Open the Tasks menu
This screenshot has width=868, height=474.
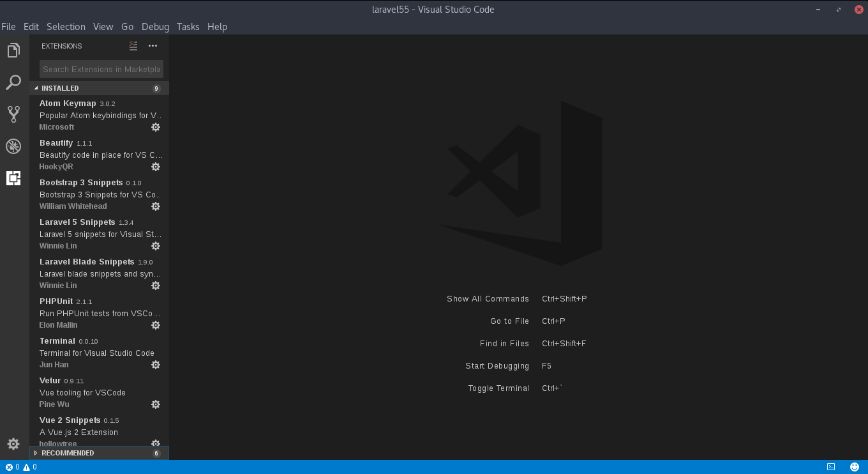click(188, 27)
